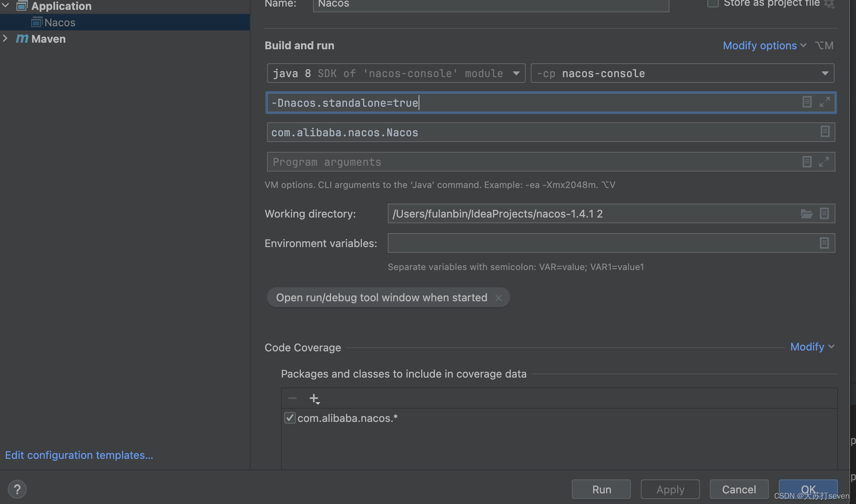Image resolution: width=856 pixels, height=504 pixels.
Task: Confirm dialog with the OK button
Action: (x=808, y=489)
